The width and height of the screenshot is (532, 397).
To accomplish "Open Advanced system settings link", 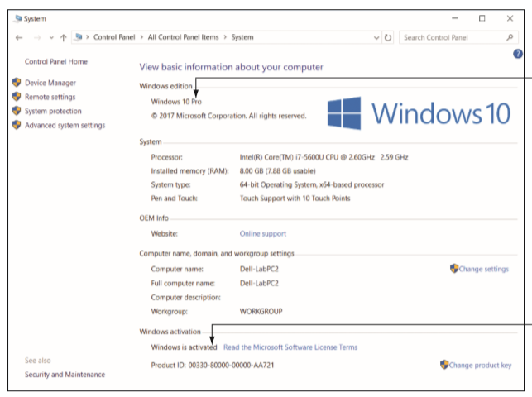I will point(65,126).
